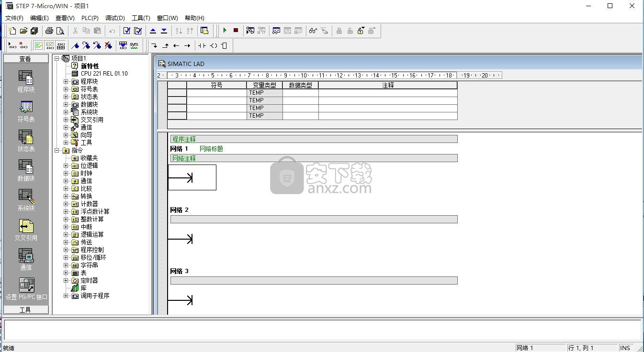Expand the 位逻辑 instruction folder
Image resolution: width=644 pixels, height=352 pixels.
tap(66, 165)
